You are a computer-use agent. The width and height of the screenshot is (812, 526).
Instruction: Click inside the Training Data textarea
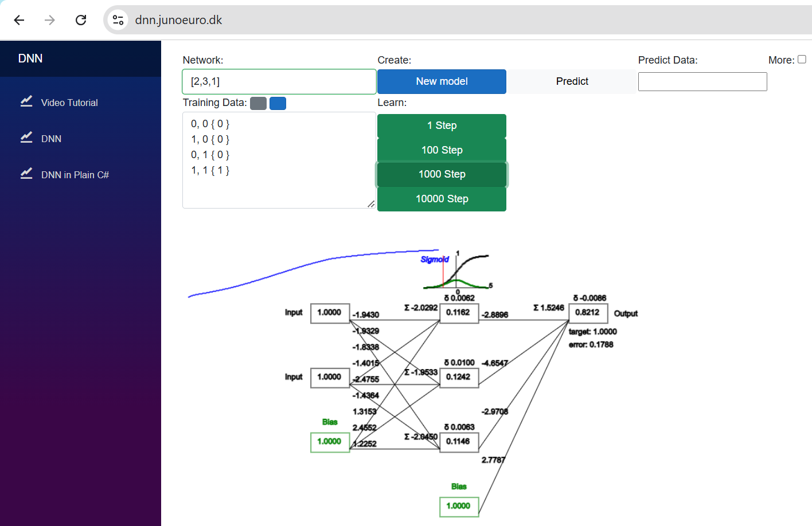tap(279, 160)
